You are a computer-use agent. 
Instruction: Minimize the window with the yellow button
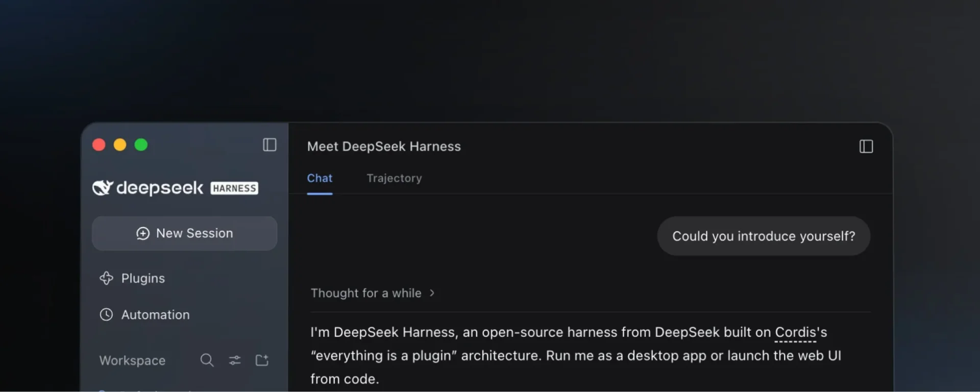pos(120,145)
